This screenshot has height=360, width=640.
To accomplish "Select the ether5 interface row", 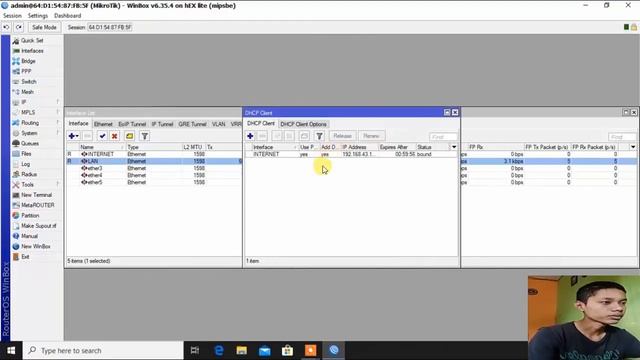I will point(154,182).
